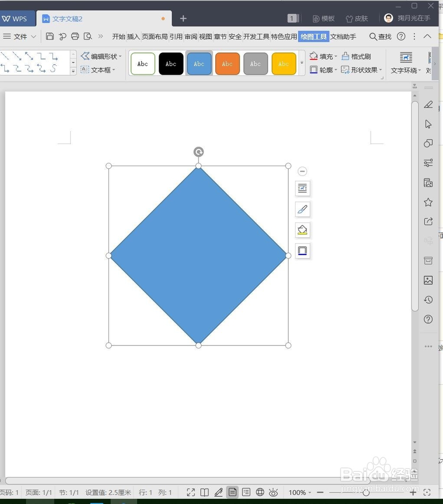Apply blue Abc shape style
This screenshot has width=443, height=504.
[x=199, y=64]
